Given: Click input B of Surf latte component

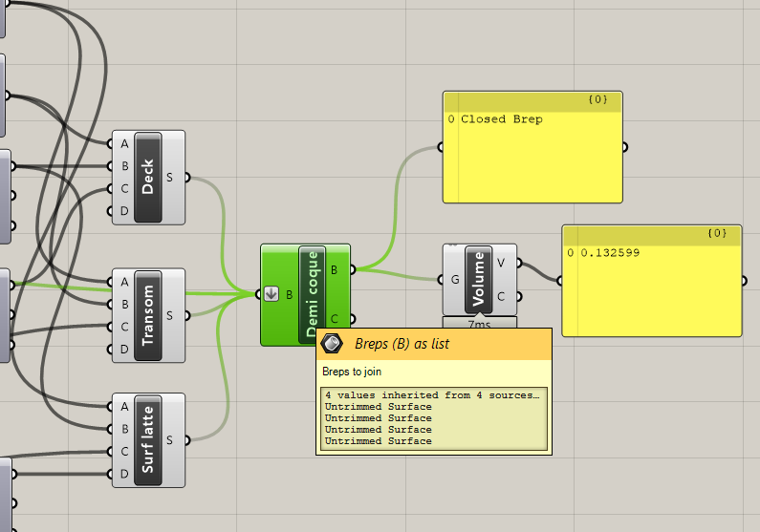Looking at the screenshot, I should pyautogui.click(x=124, y=429).
